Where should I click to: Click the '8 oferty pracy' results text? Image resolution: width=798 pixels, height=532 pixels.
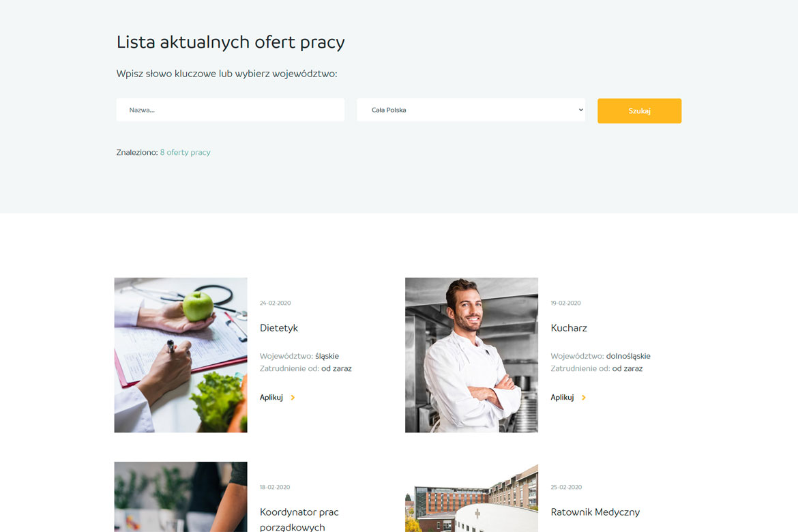coord(185,152)
